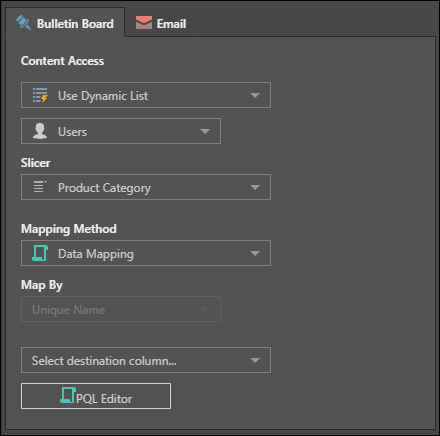
Task: Expand the Select destination column arrow
Action: click(255, 360)
